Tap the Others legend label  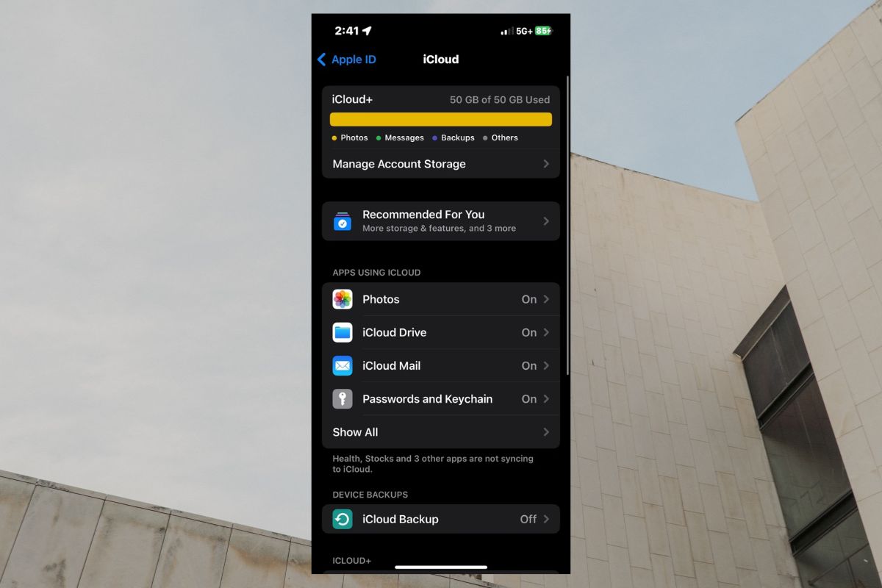point(505,137)
